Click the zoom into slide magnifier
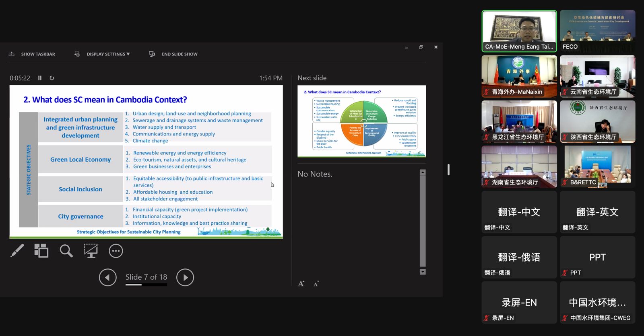 point(66,251)
